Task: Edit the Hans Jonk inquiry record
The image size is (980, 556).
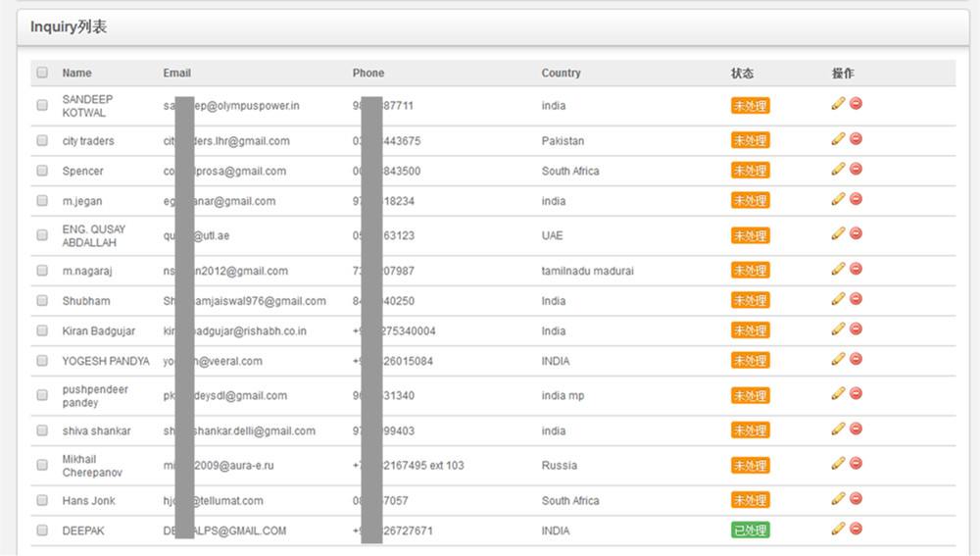Action: pyautogui.click(x=838, y=498)
